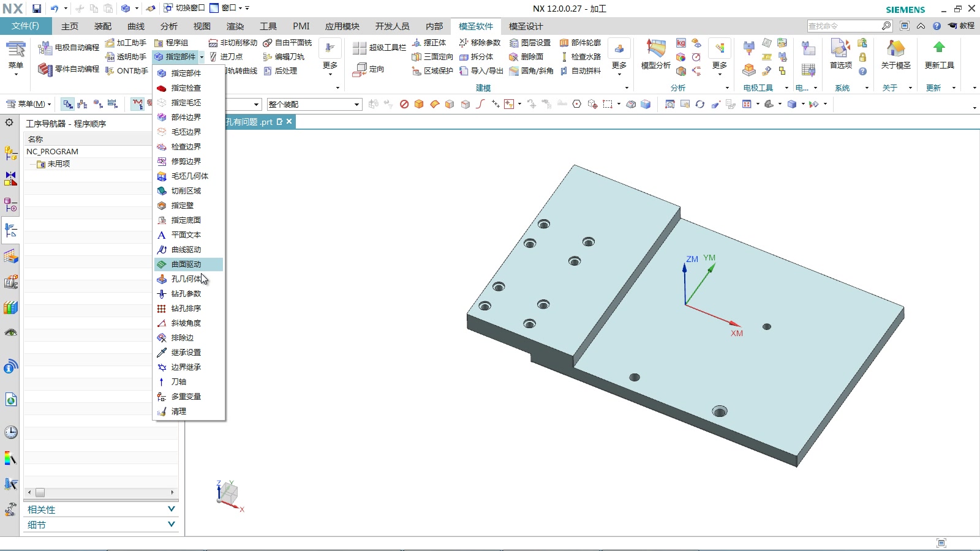Close the 孔有问题.prt document tab

click(289, 122)
